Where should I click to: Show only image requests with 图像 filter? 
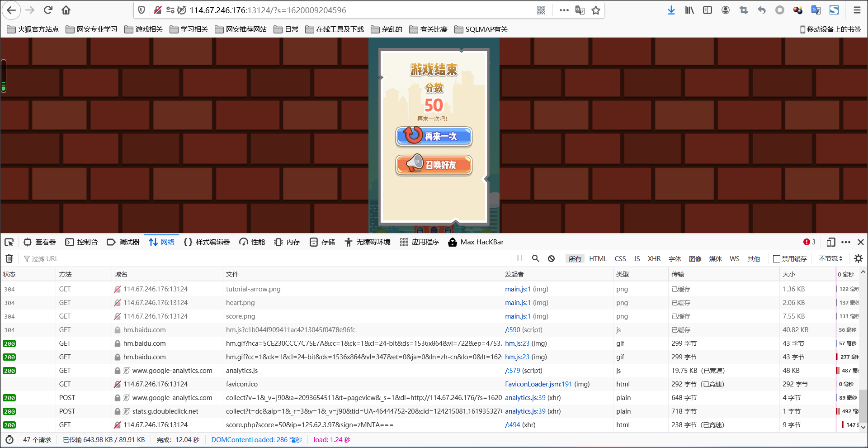695,258
